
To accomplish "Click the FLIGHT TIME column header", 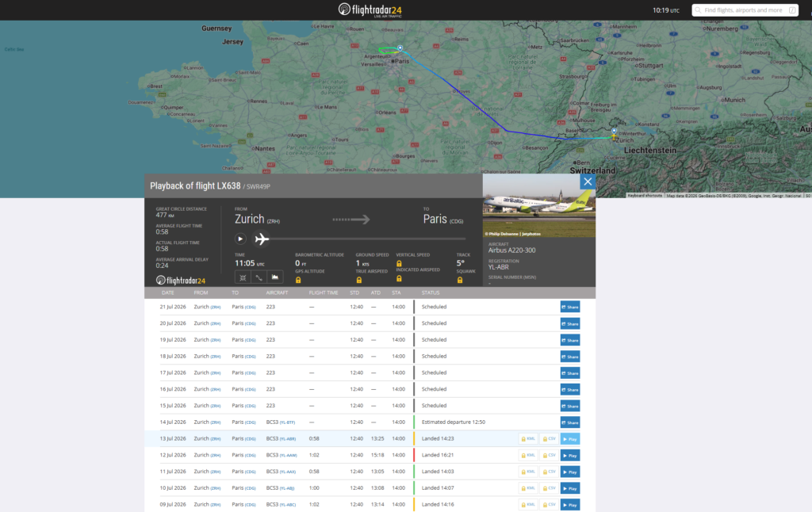I will (x=324, y=293).
